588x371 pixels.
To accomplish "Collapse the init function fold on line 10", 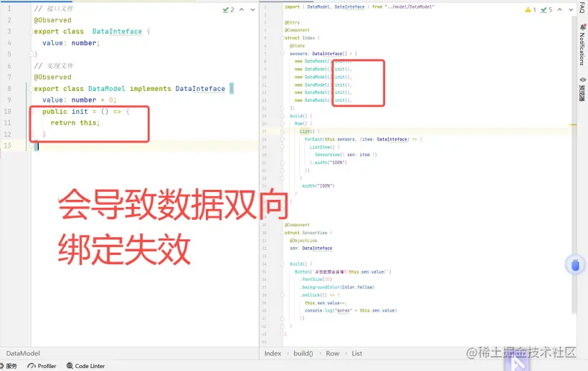I will (x=32, y=112).
